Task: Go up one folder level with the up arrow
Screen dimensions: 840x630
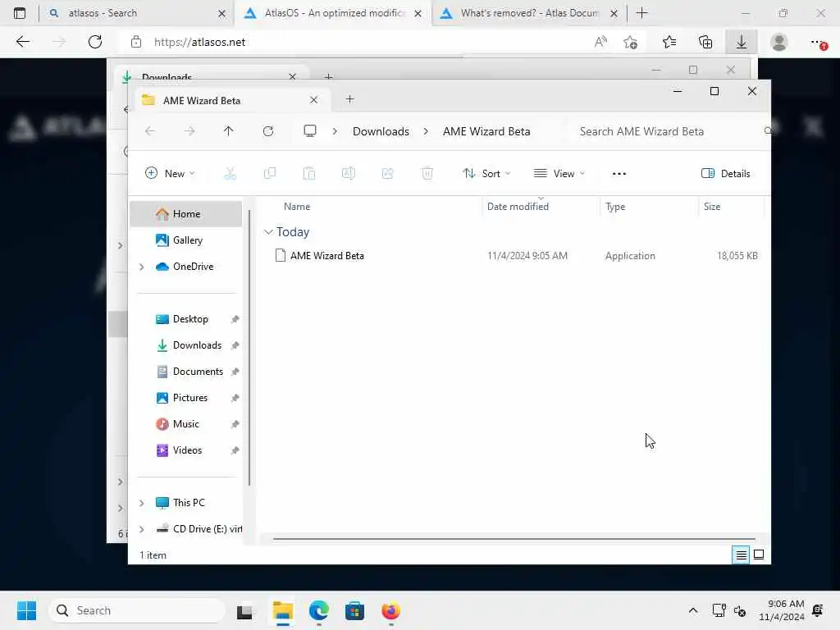Action: [229, 131]
